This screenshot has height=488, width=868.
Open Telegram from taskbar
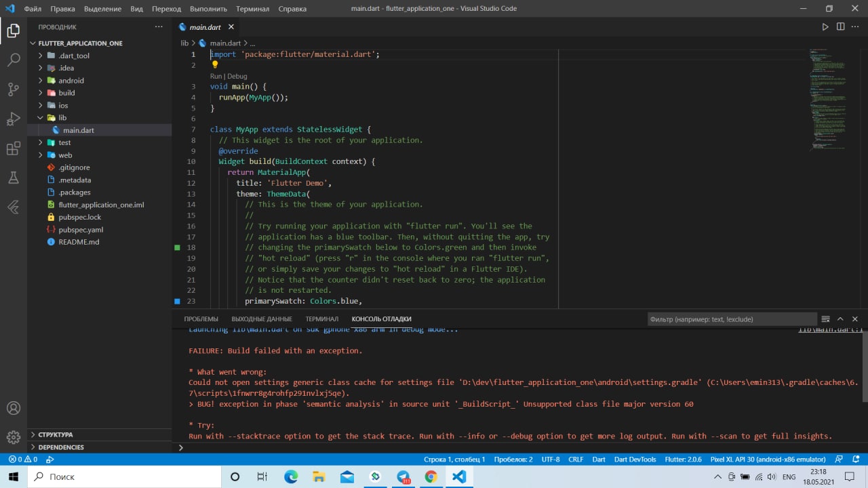(403, 476)
